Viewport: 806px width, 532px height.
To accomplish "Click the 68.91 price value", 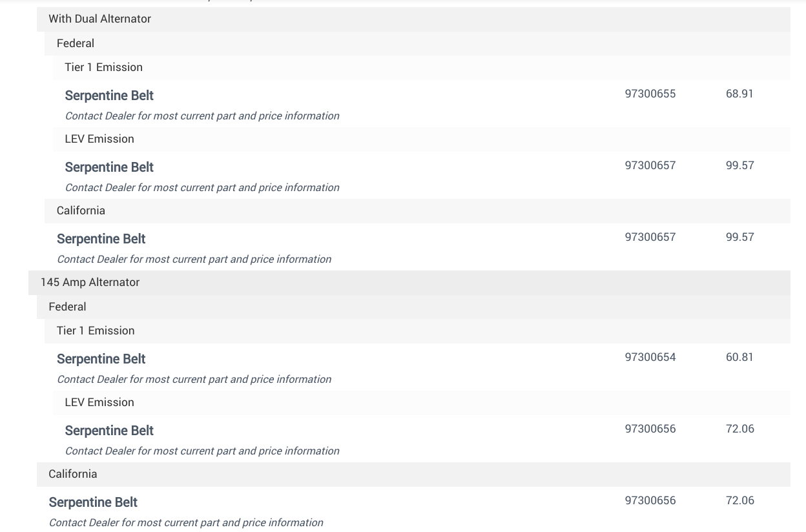I will tap(739, 94).
